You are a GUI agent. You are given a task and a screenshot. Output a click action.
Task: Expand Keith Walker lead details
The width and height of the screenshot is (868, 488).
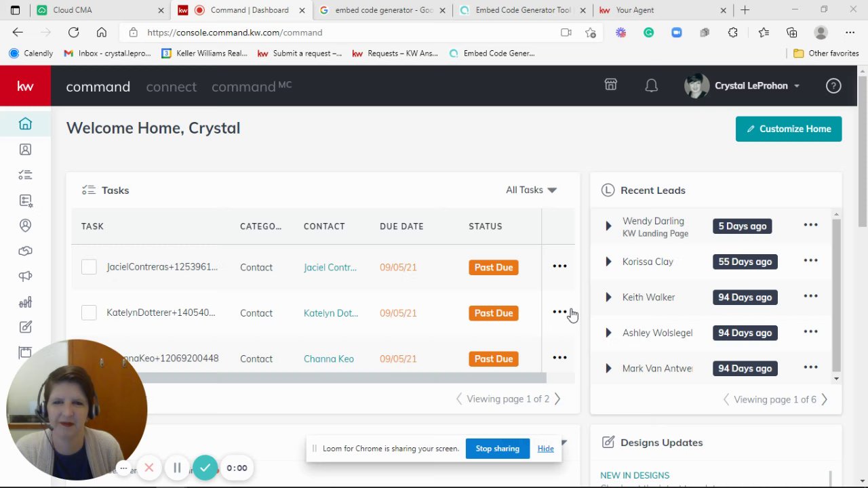click(608, 297)
